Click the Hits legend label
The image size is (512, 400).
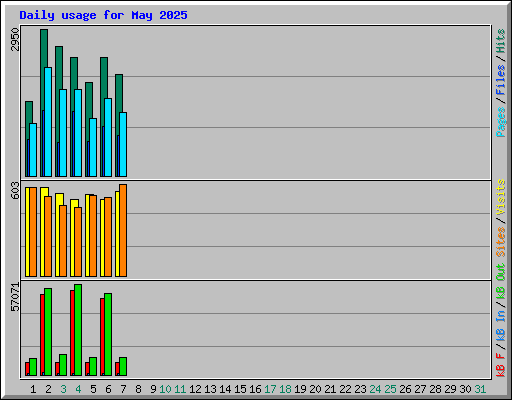coord(501,41)
